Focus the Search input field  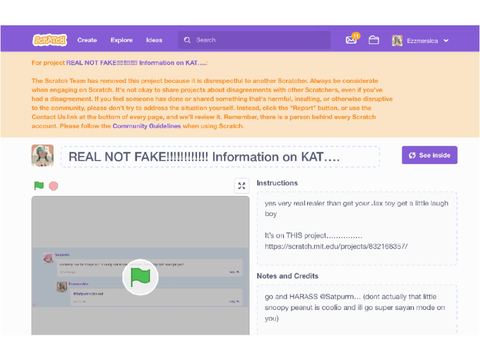(254, 40)
